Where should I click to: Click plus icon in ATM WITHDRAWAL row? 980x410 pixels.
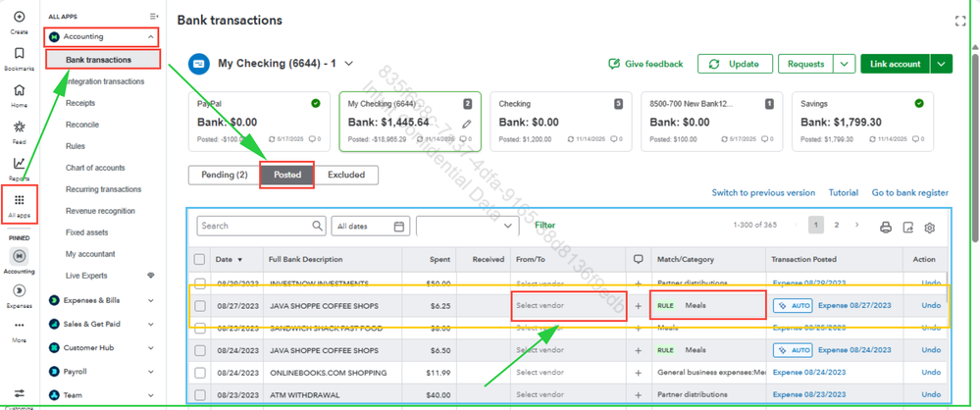pyautogui.click(x=638, y=395)
